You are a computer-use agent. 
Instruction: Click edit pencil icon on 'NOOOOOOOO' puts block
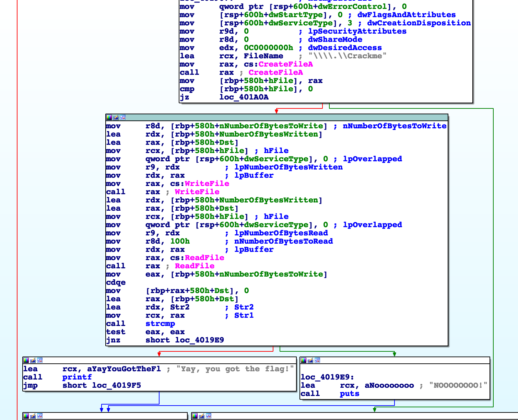click(310, 360)
